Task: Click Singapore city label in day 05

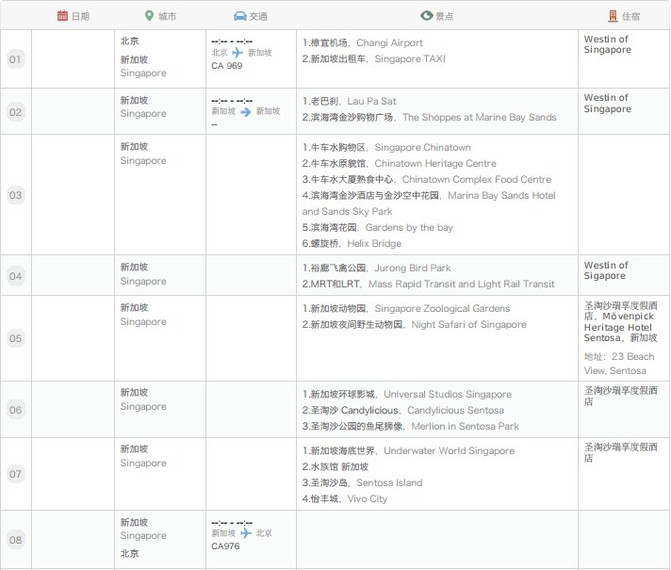Action: click(143, 321)
